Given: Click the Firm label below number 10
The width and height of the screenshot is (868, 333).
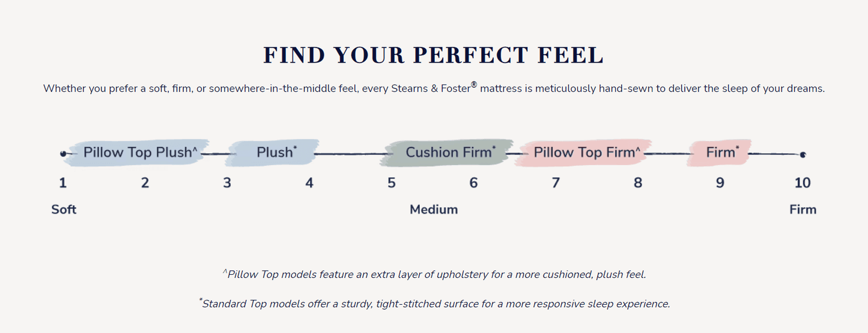Looking at the screenshot, I should (x=803, y=209).
